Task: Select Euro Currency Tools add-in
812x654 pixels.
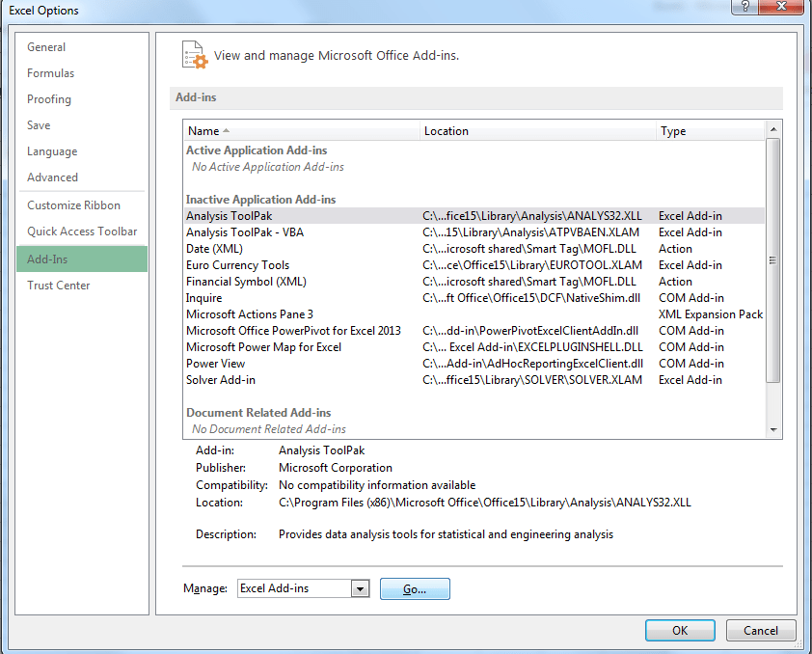Action: (474, 265)
